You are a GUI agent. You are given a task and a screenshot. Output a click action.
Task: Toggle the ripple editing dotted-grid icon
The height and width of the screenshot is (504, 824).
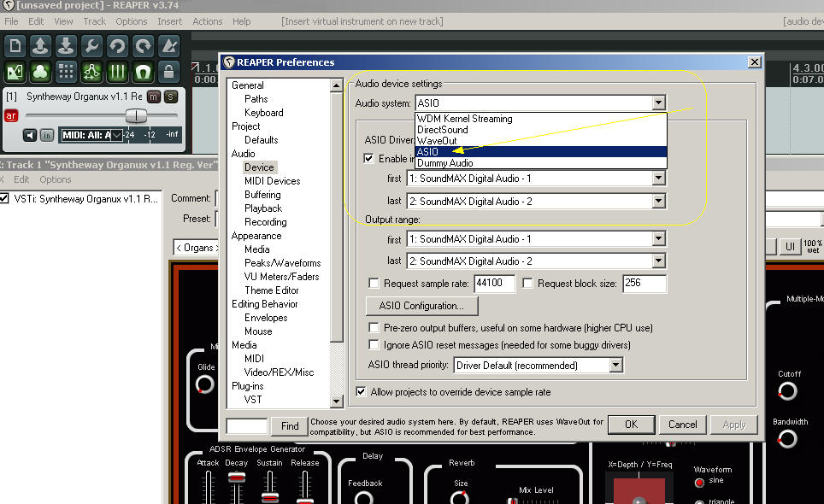point(66,72)
